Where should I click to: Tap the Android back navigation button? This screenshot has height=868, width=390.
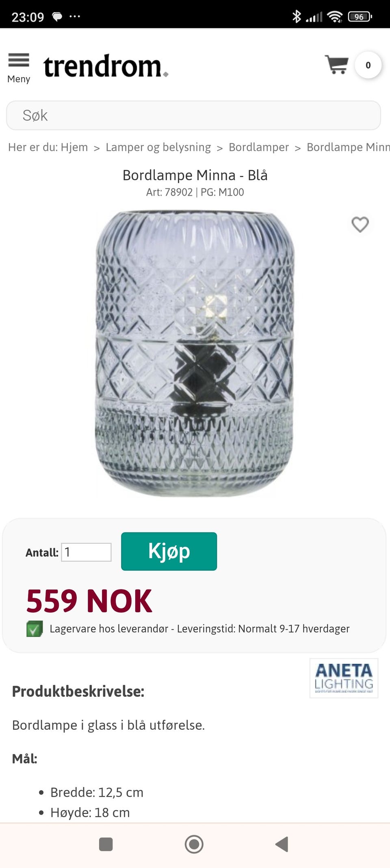pos(282,844)
